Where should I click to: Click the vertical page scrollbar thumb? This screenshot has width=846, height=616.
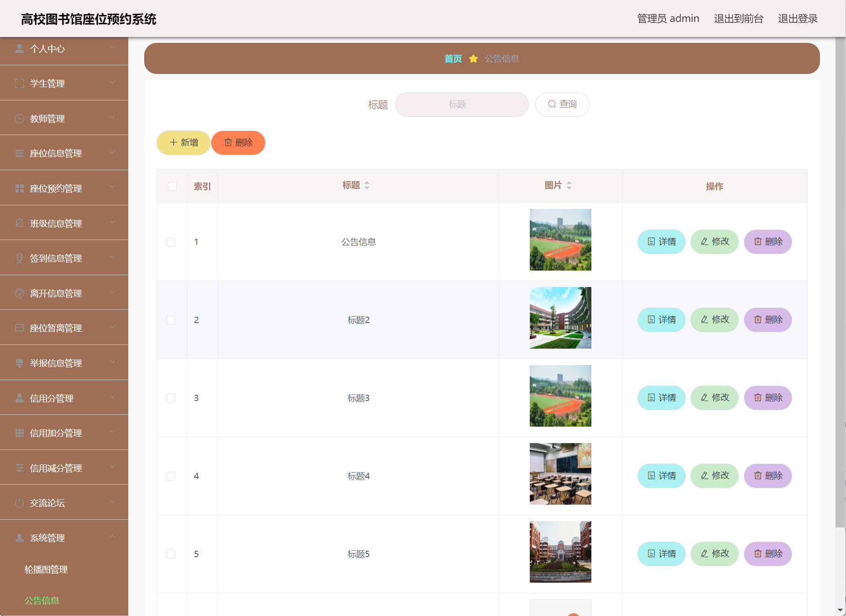[840, 282]
